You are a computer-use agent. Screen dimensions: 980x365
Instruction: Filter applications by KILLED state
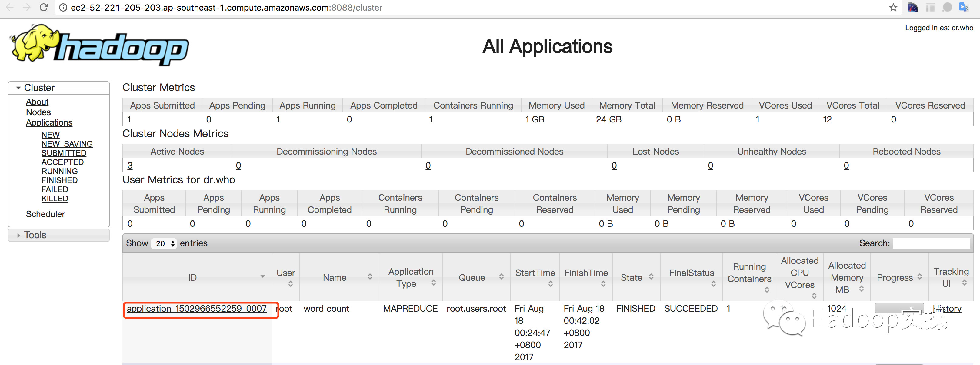(55, 199)
